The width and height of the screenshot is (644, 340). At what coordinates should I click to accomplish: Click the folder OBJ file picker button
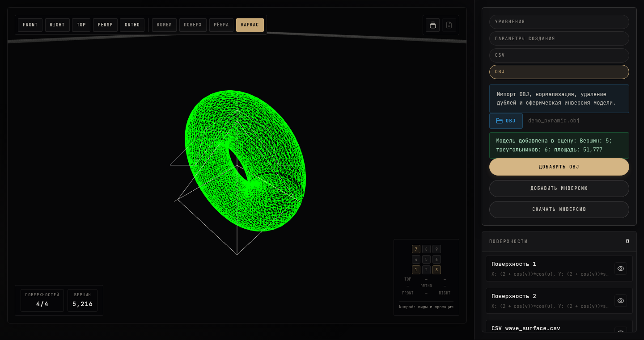pos(506,121)
